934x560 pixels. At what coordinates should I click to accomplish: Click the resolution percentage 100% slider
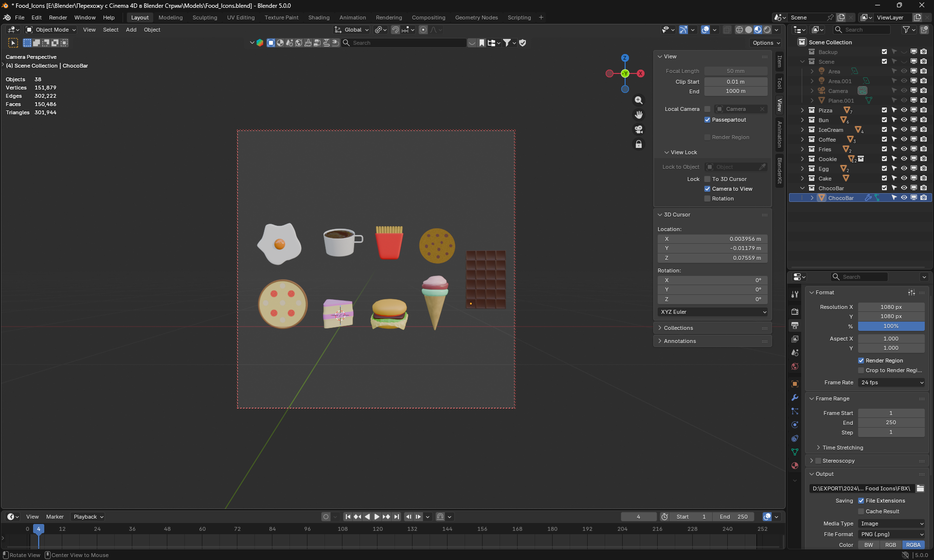click(x=891, y=326)
